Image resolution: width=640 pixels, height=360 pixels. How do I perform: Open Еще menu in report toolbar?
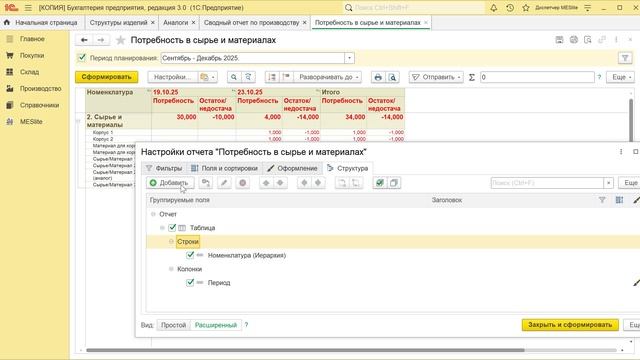point(621,77)
